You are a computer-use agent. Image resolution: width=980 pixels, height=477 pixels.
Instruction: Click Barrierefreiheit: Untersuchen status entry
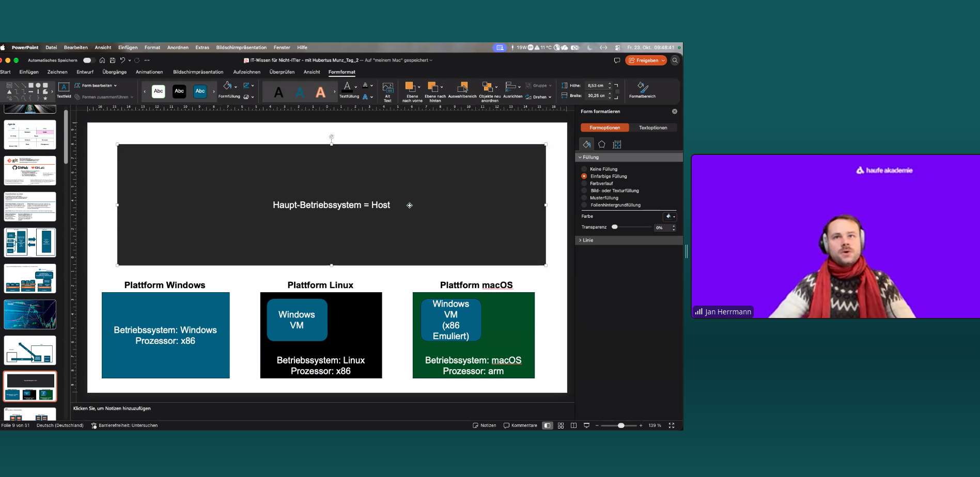pyautogui.click(x=125, y=425)
